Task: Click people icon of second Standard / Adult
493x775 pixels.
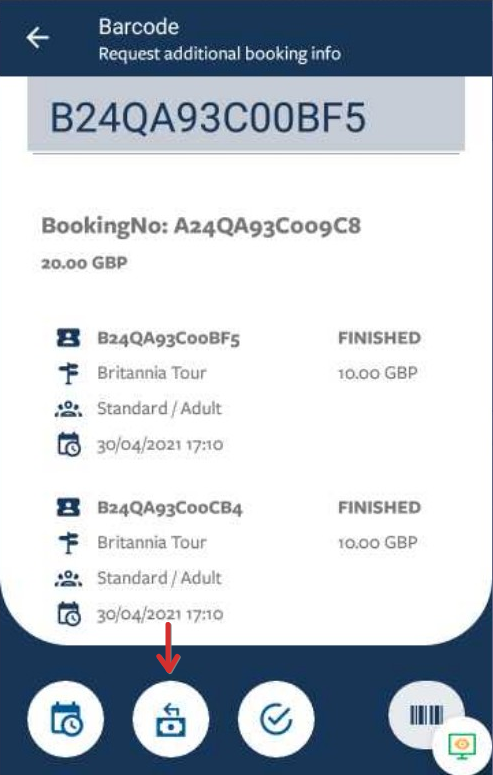Action: click(68, 579)
